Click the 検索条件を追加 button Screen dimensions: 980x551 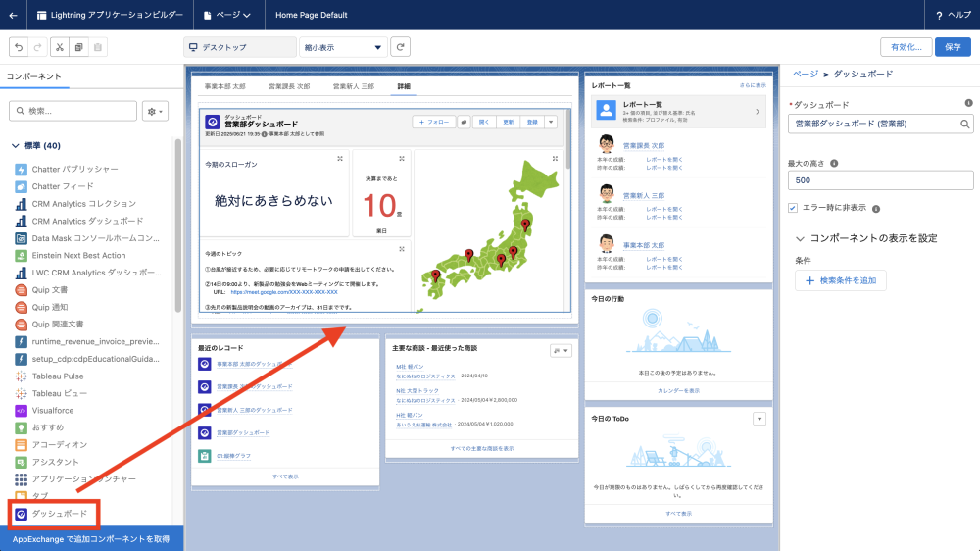841,280
